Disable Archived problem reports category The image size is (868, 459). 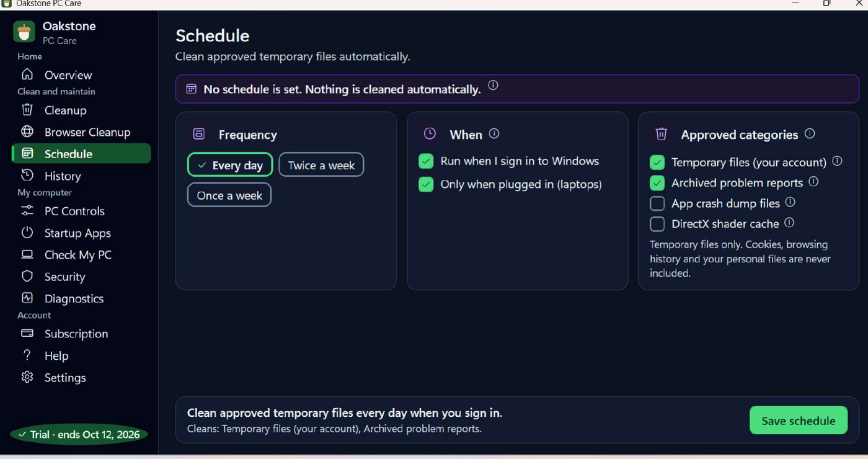[657, 183]
